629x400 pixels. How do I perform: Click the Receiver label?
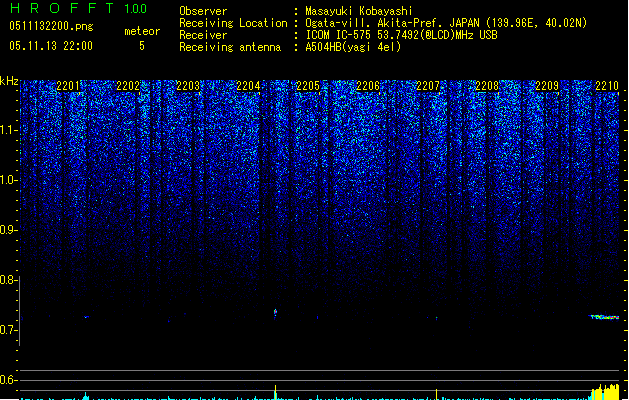203,35
